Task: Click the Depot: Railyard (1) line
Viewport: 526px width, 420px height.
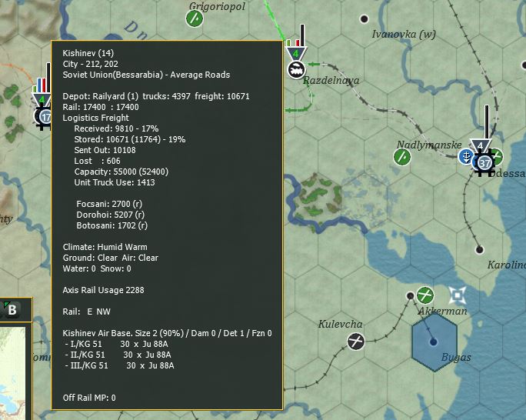Action: click(156, 96)
